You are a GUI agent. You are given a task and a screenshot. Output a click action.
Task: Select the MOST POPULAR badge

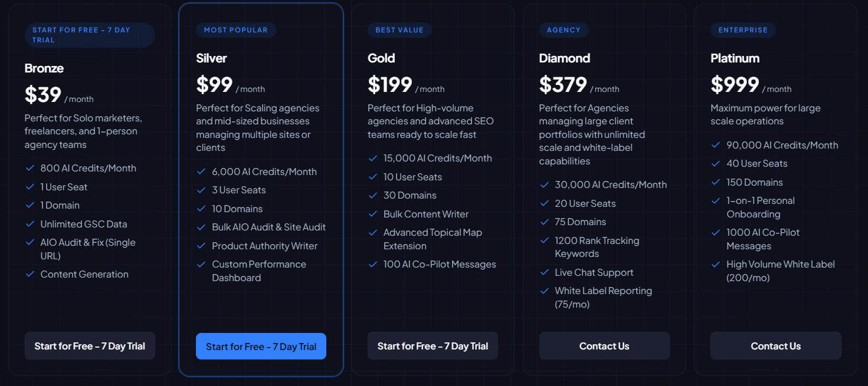tap(236, 29)
